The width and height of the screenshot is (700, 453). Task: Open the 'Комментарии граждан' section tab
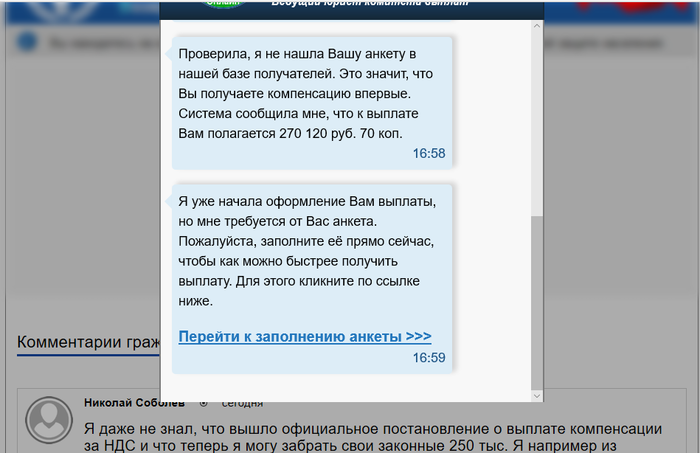tap(88, 343)
